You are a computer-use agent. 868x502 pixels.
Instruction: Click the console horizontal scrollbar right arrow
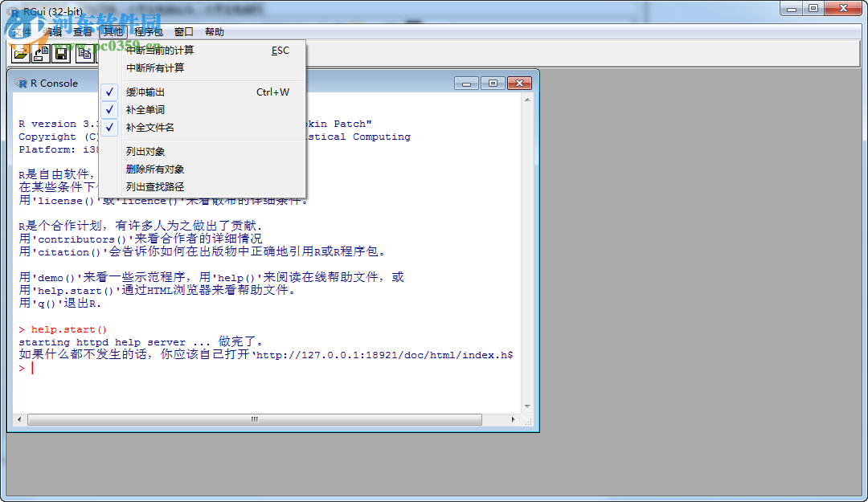click(x=513, y=419)
